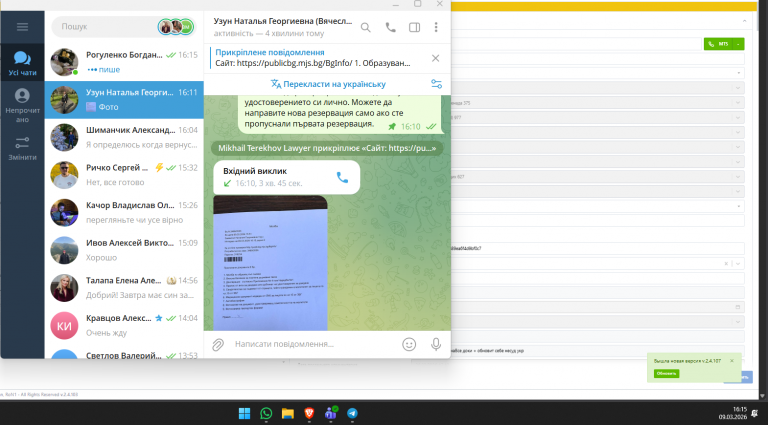Click the 'КИ' avatar of Кравцов
The height and width of the screenshot is (425, 768).
tap(64, 326)
